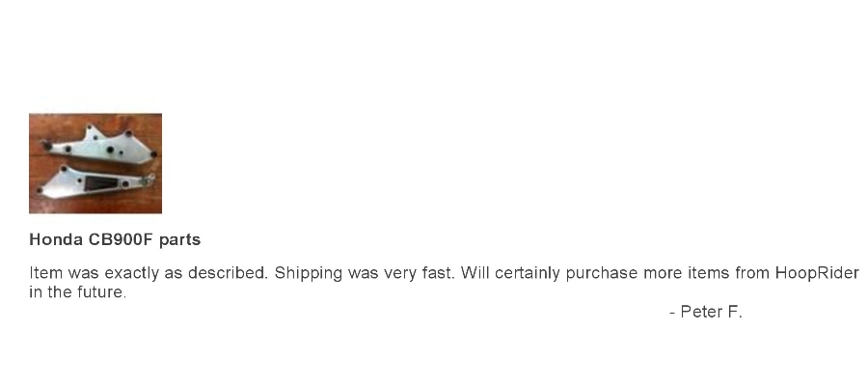Click the words "very fast" in the review
The image size is (868, 386).
coord(418,273)
